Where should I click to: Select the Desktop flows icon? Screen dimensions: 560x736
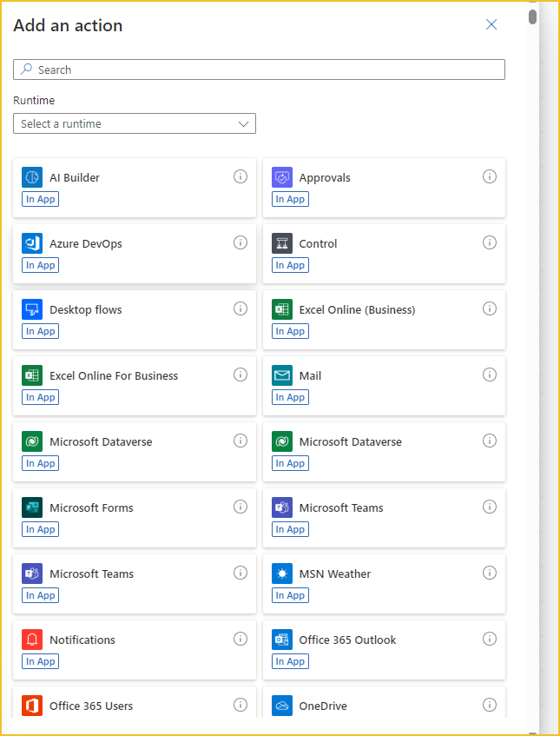tap(32, 309)
